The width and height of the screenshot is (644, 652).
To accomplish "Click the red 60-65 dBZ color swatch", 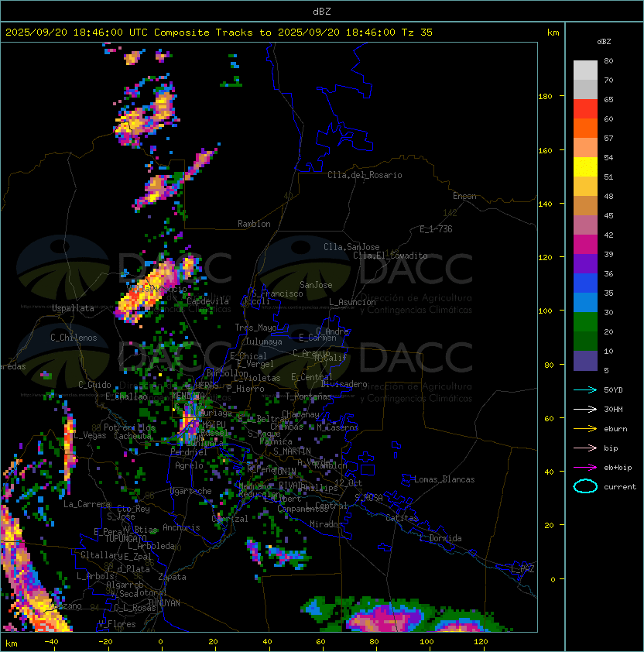I will pyautogui.click(x=585, y=109).
